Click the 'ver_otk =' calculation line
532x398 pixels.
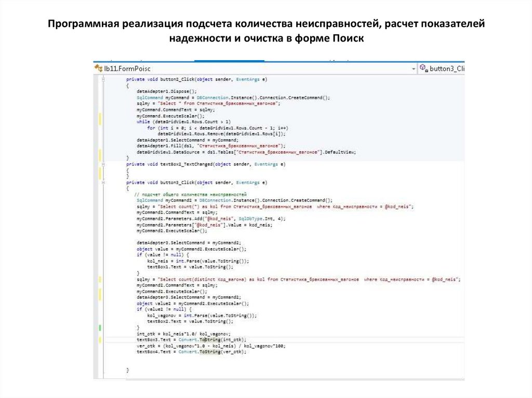(211, 346)
